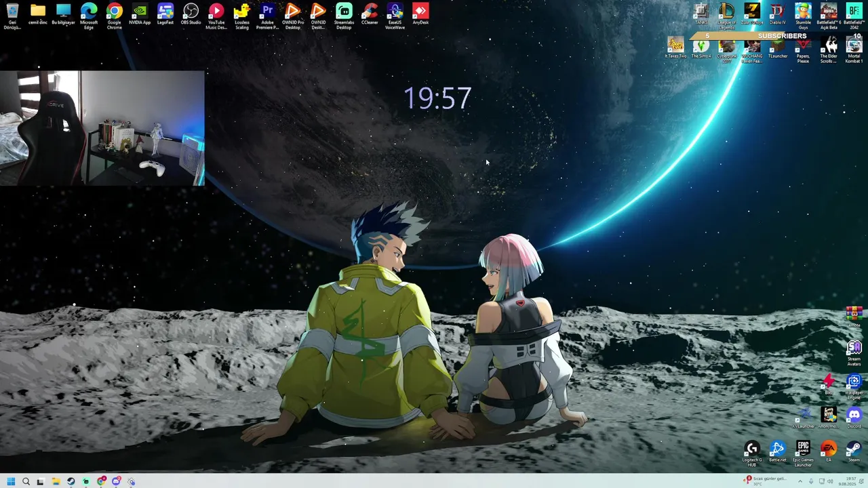Launch Discord from the desktop
Image resolution: width=868 pixels, height=488 pixels.
854,418
